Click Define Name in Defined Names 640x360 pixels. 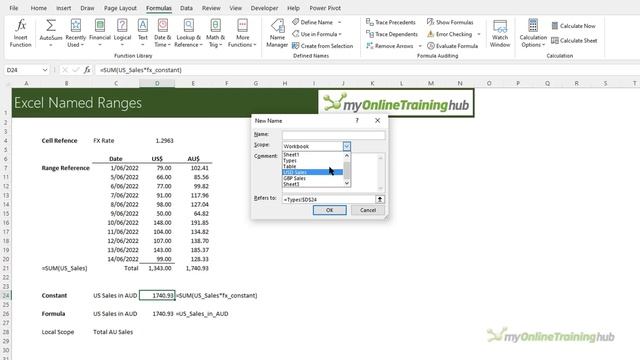(x=312, y=22)
